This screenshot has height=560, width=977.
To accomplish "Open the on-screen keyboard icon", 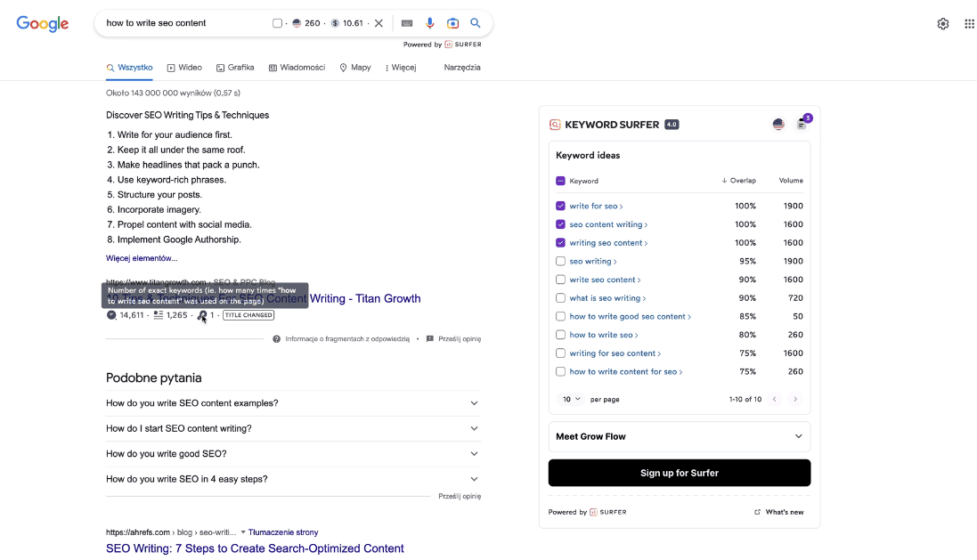I will click(x=407, y=23).
